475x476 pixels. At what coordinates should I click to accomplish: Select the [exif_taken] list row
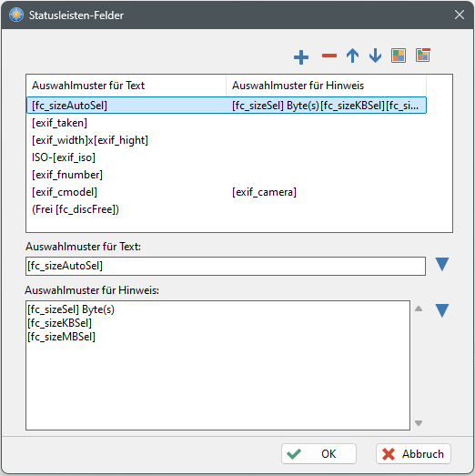pos(227,123)
